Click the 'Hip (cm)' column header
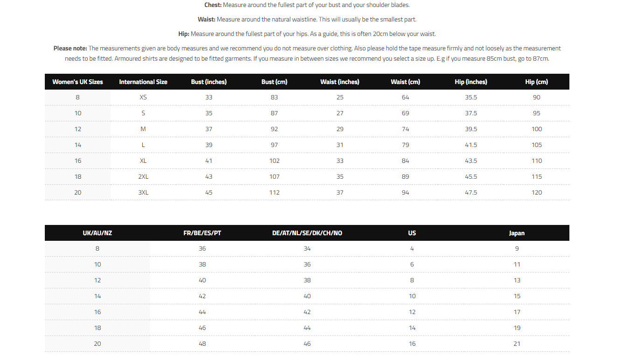This screenshot has height=364, width=617. 537,82
